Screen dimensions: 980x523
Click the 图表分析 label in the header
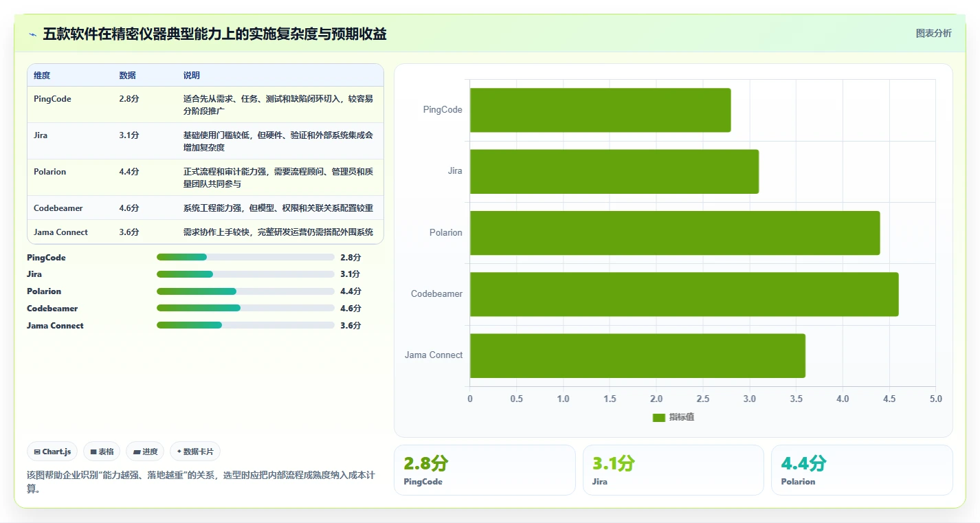pos(933,33)
